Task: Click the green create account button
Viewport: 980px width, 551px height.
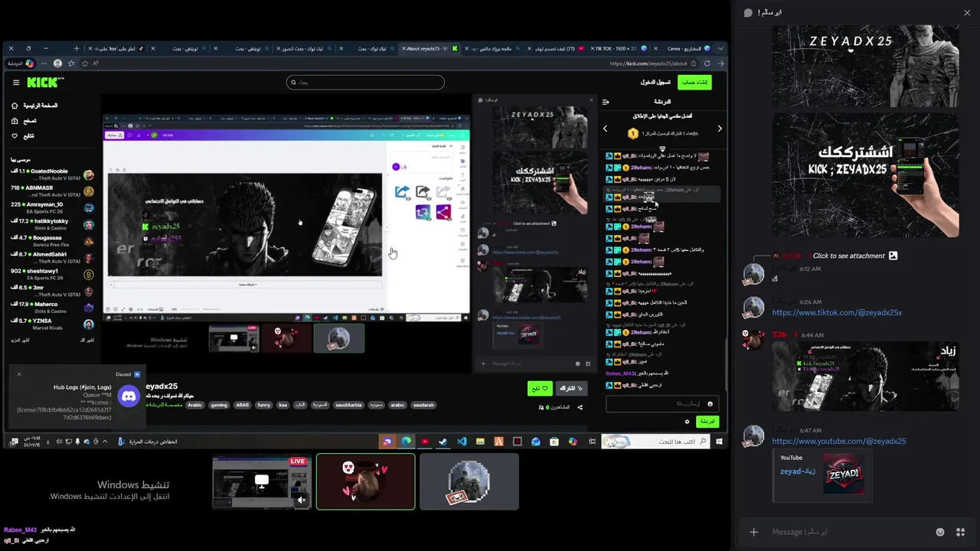Action: coord(694,82)
